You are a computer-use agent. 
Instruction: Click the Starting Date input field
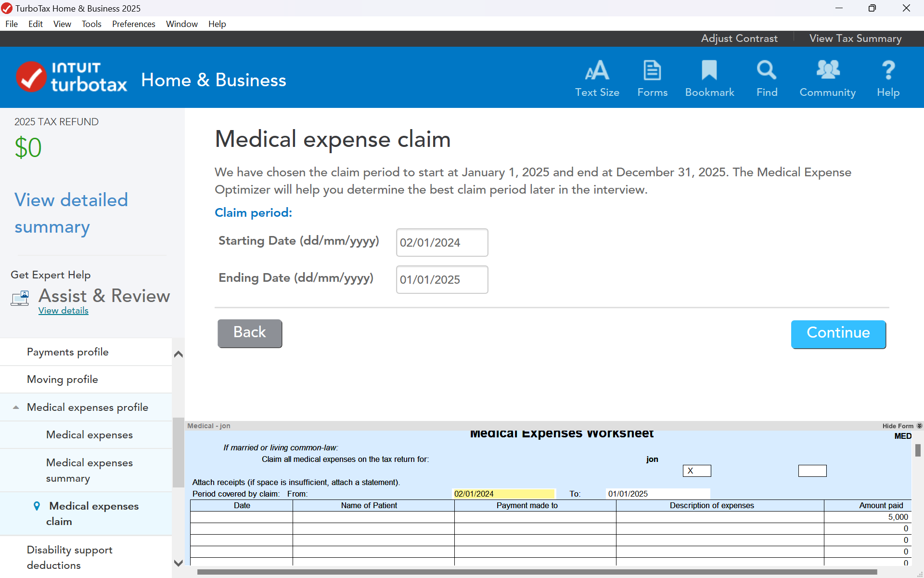click(441, 243)
